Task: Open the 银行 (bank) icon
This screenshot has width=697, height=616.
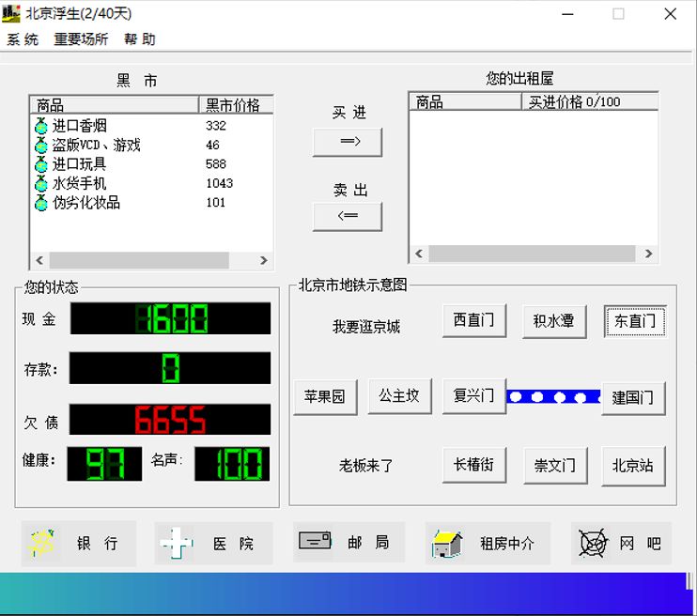Action: coord(43,543)
